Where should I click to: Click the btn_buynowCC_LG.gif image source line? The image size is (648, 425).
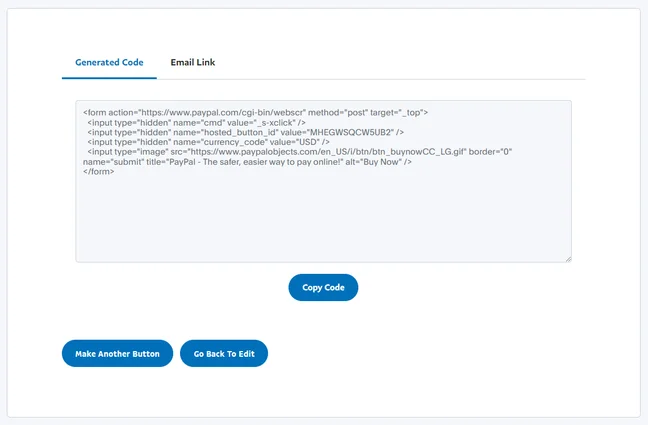[x=300, y=152]
